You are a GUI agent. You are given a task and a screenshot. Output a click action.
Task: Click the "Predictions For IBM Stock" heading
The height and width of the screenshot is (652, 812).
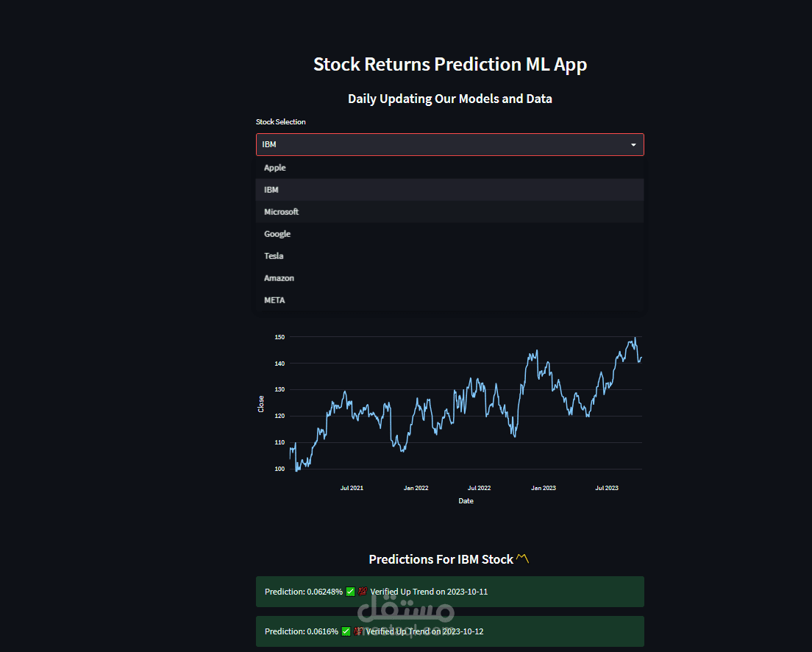[441, 559]
